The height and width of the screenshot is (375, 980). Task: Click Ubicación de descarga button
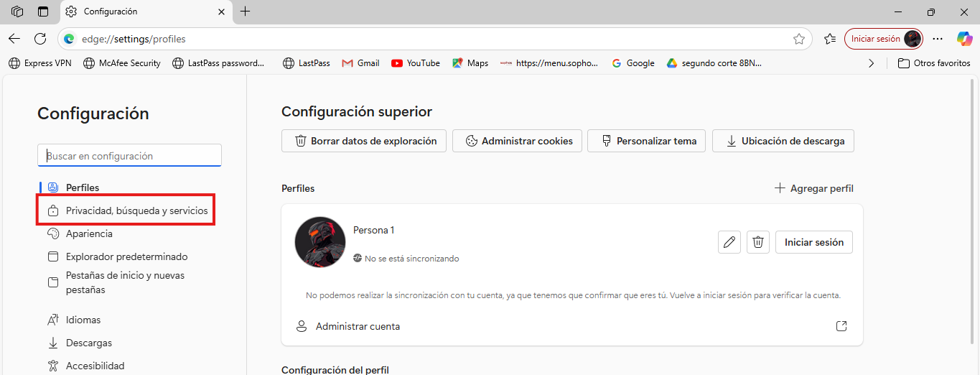pos(783,141)
